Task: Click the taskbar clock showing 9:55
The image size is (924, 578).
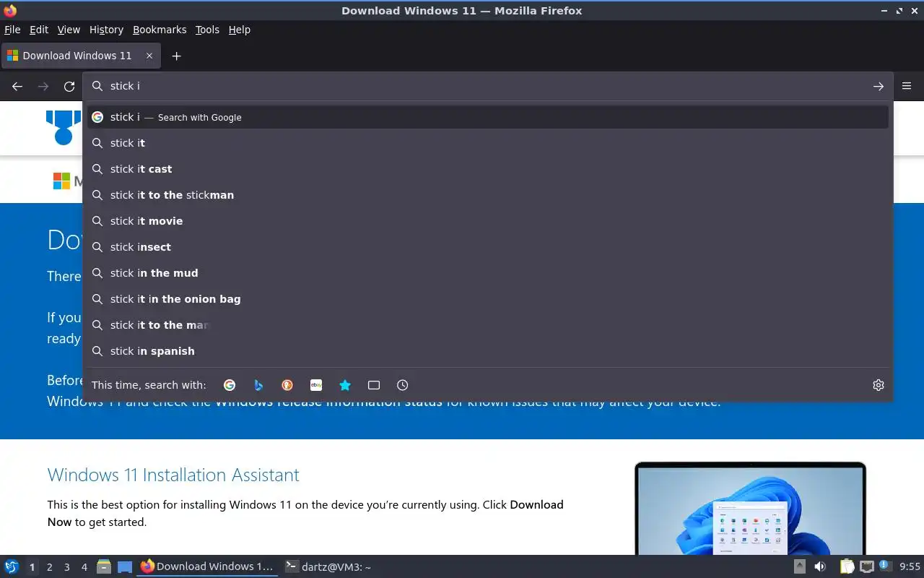Action: point(910,567)
